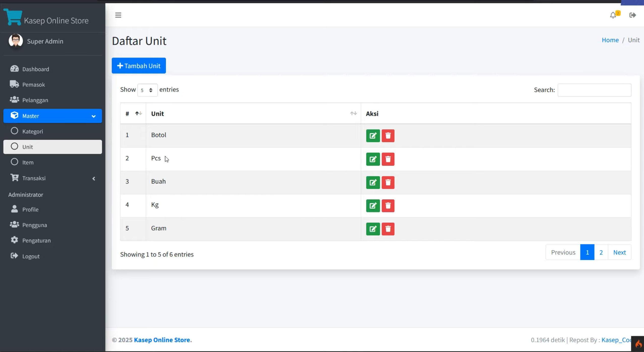Select the Unit submenu item
This screenshot has width=644, height=352.
(x=52, y=147)
